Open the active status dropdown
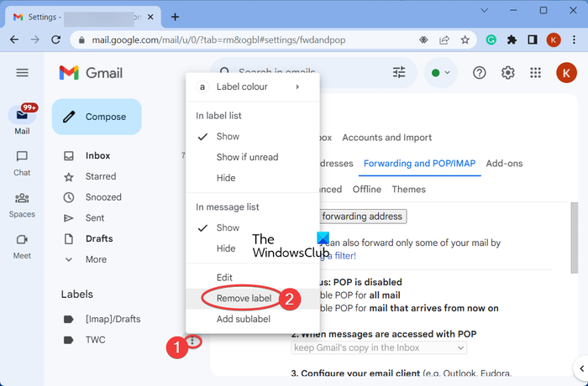Viewport: 588px width, 386px height. (x=441, y=73)
